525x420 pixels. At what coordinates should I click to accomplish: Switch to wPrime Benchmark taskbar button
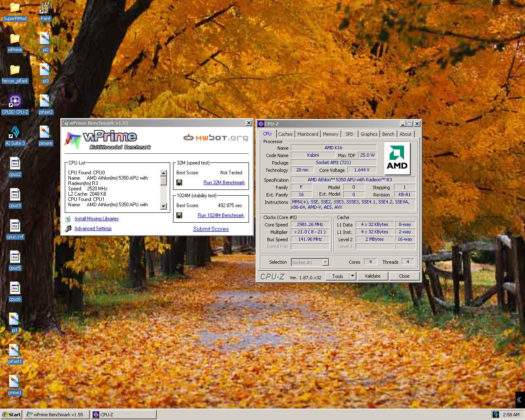(57, 415)
